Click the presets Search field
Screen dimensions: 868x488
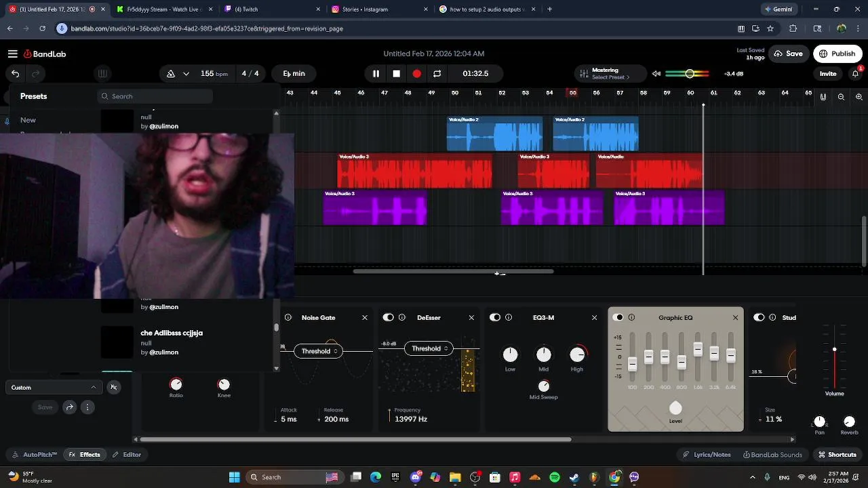coord(155,96)
